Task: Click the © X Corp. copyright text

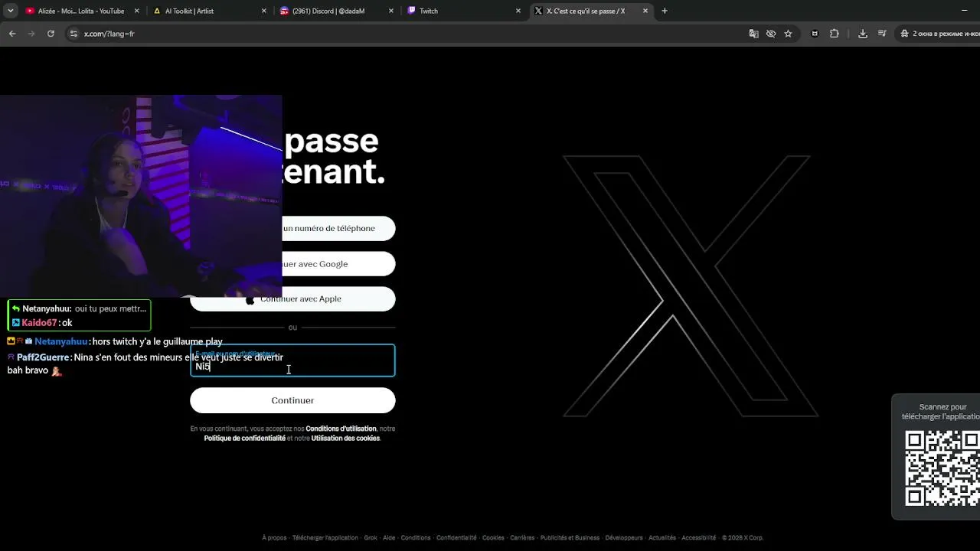Action: pyautogui.click(x=743, y=538)
